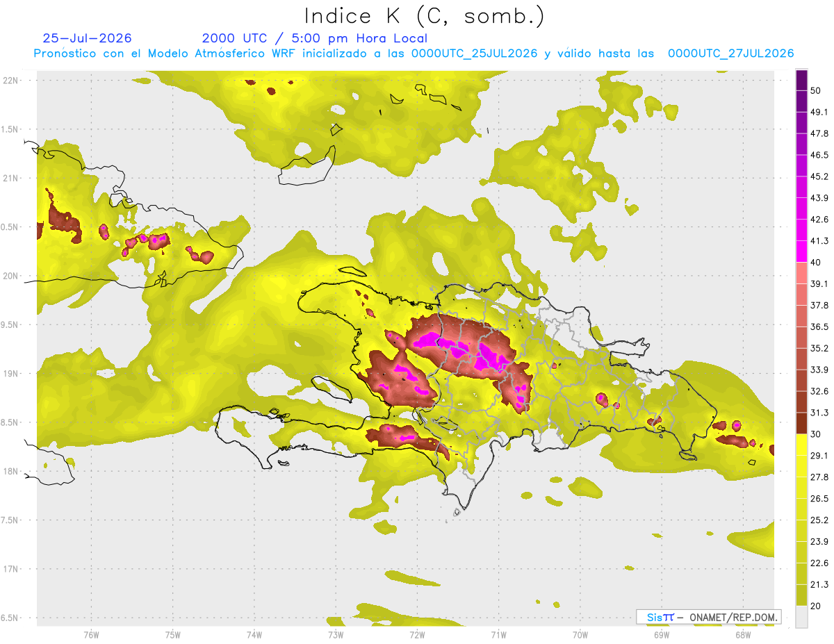Click the dark purple swatch above 50
This screenshot has width=834, height=644.
point(801,80)
